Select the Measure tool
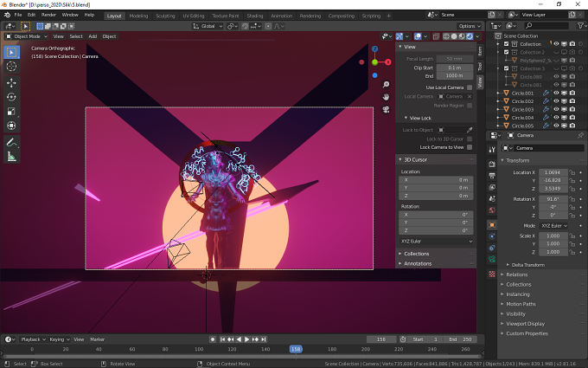The width and height of the screenshot is (588, 368). tap(11, 157)
